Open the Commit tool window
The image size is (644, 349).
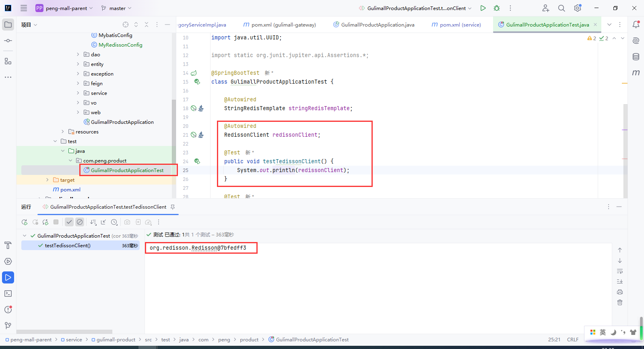(x=8, y=41)
